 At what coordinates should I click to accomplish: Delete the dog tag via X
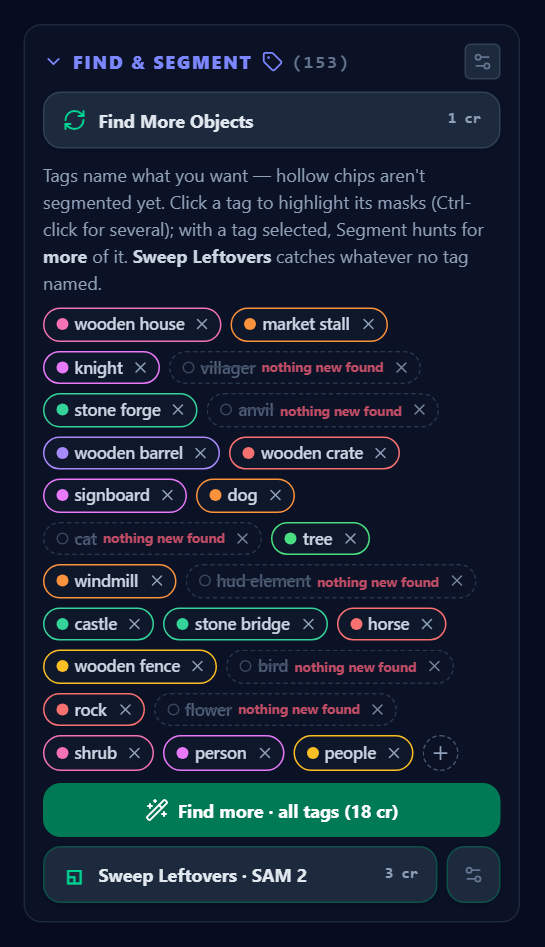click(x=276, y=496)
